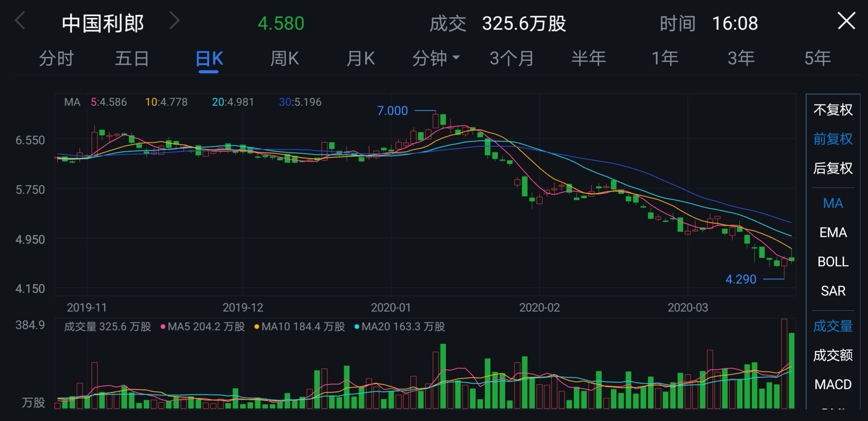This screenshot has height=421, width=868.
Task: Click the current price 4.580
Action: 281,23
